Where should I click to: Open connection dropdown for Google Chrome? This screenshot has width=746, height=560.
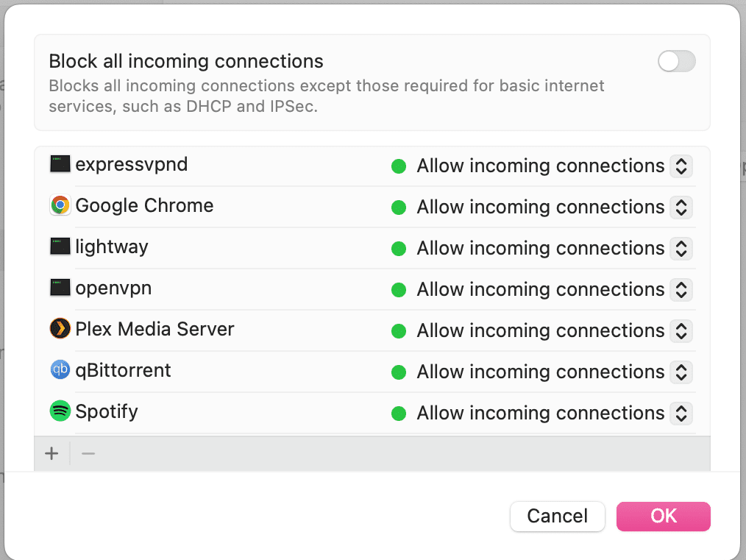(x=681, y=207)
